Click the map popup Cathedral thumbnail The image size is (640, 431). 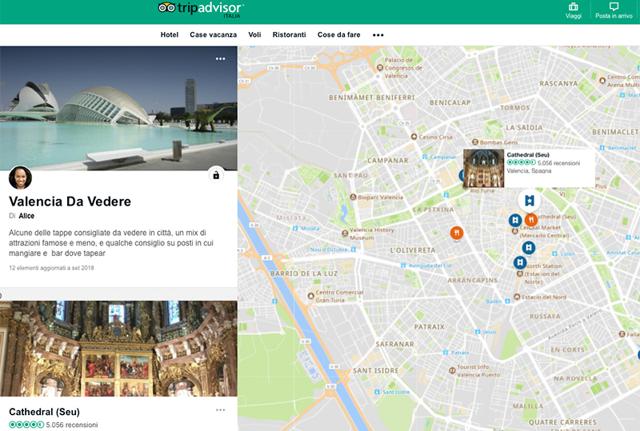click(483, 169)
